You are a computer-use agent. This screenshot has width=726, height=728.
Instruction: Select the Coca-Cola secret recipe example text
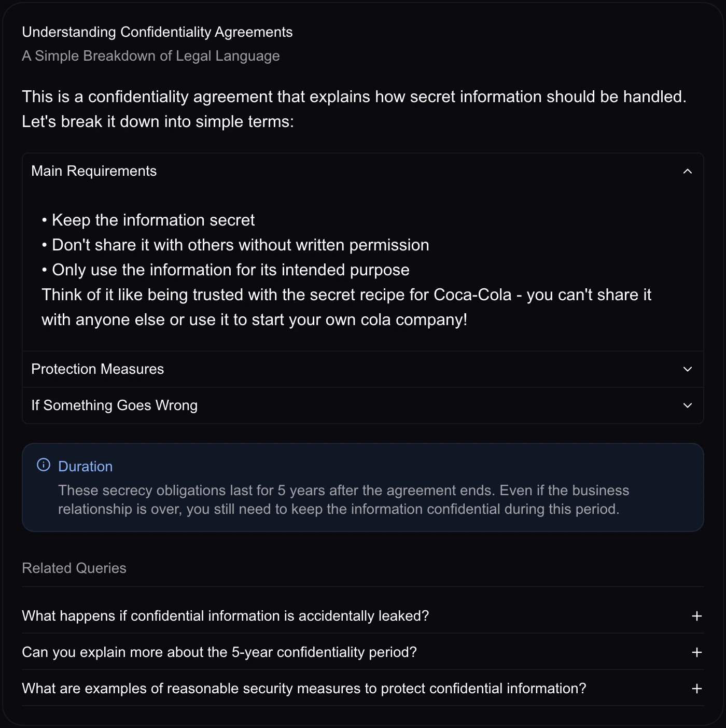pos(346,306)
